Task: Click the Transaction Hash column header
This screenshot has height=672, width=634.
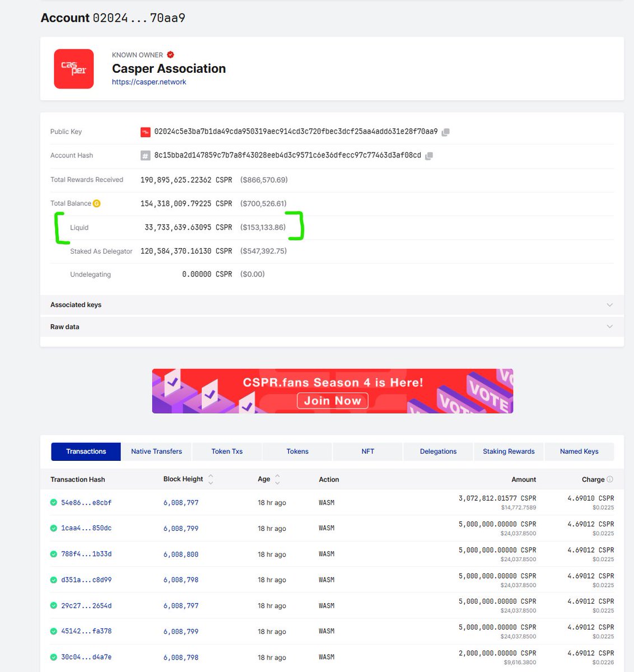Action: point(78,479)
